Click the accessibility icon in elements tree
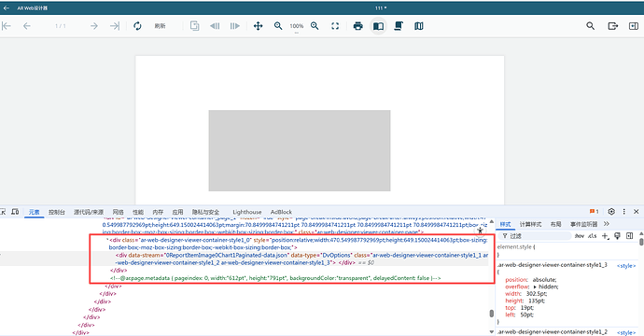The height and width of the screenshot is (336, 644). coord(480,231)
